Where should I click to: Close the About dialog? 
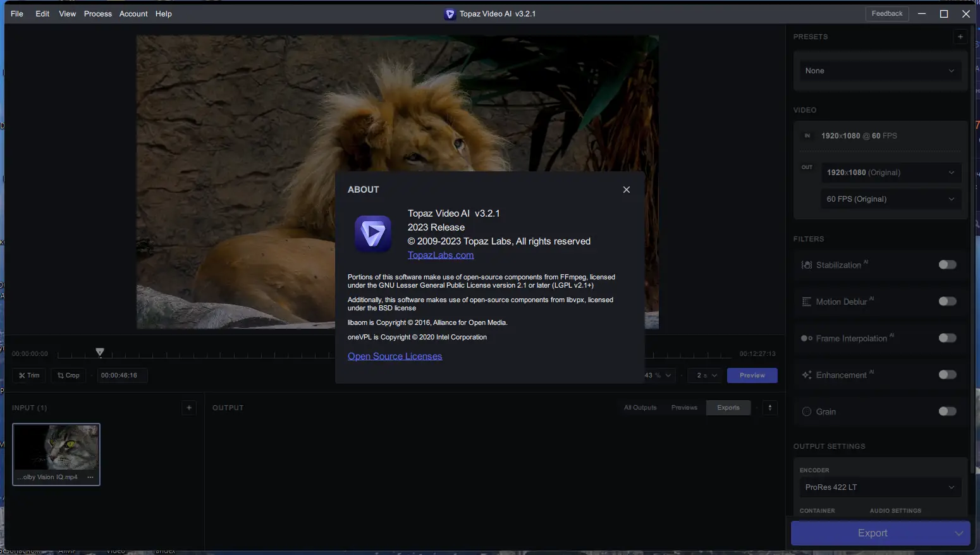(627, 190)
